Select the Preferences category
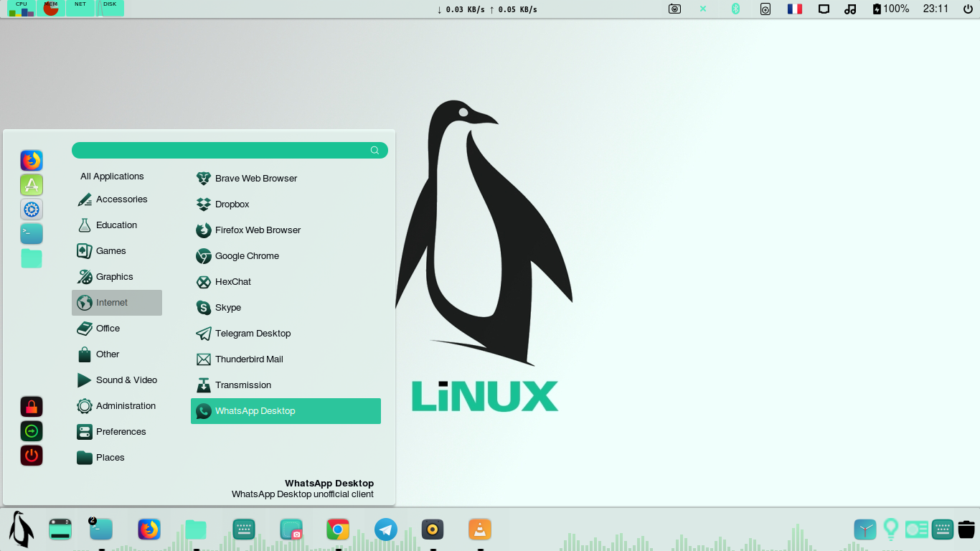This screenshot has height=551, width=980. pyautogui.click(x=117, y=432)
